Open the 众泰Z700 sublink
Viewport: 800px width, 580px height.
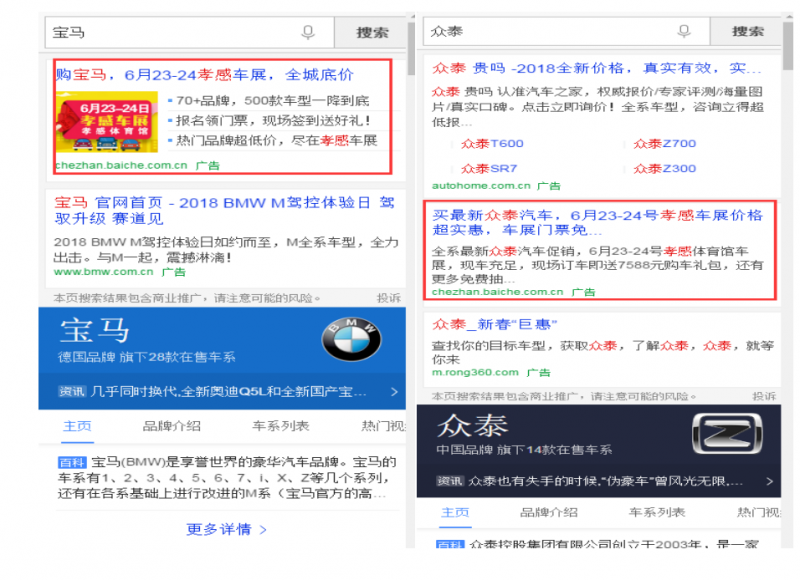click(665, 144)
